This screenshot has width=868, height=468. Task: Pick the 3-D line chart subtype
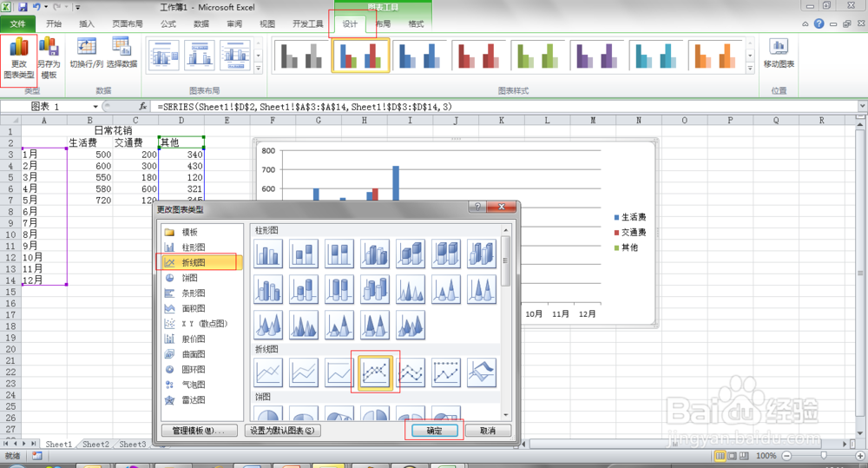click(482, 372)
